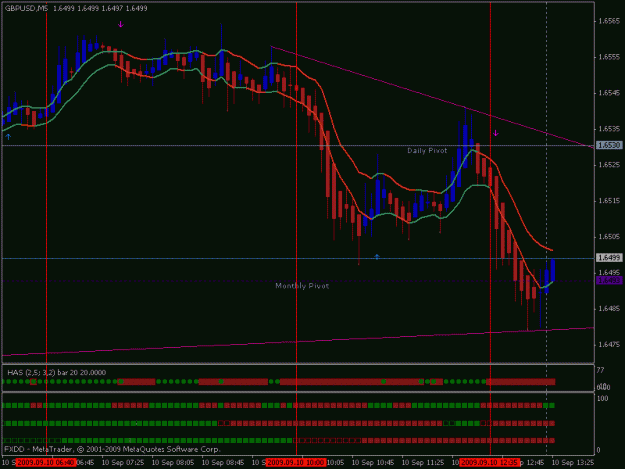Select the blue up arrow above Monthly Pivot
Viewport: 625px width, 469px height.
pos(377,257)
